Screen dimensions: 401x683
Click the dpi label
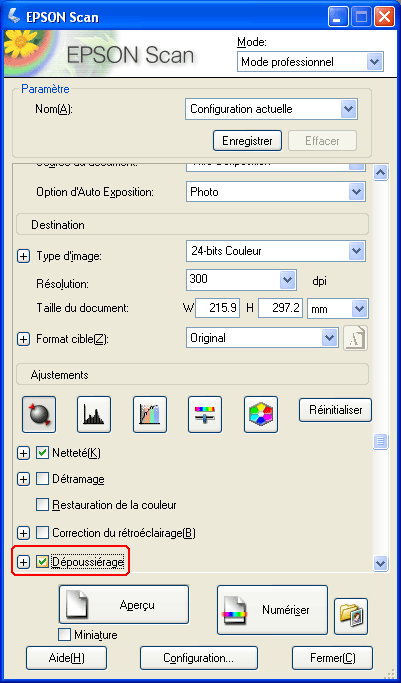pos(320,281)
